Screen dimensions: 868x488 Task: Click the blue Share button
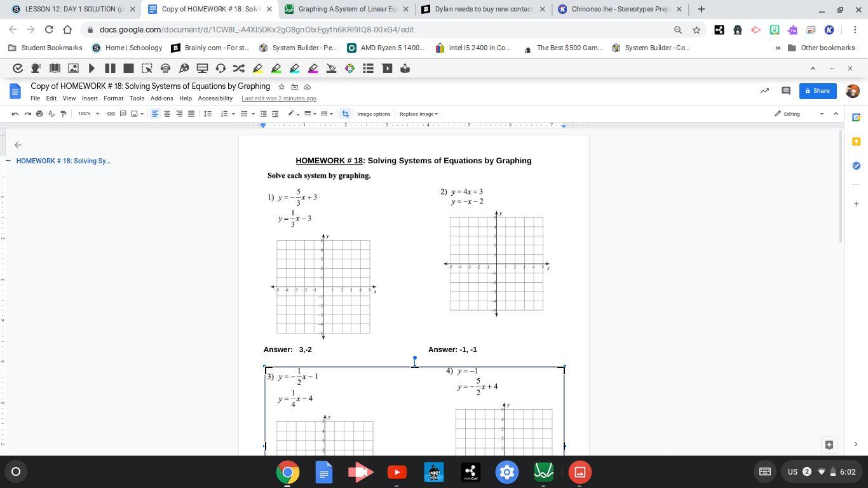[817, 91]
